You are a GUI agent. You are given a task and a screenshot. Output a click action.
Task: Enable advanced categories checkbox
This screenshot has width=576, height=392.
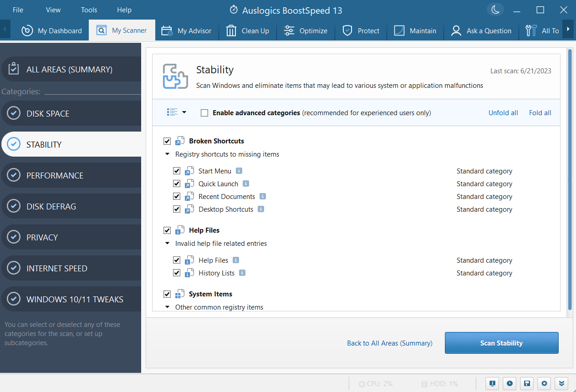[x=204, y=112]
